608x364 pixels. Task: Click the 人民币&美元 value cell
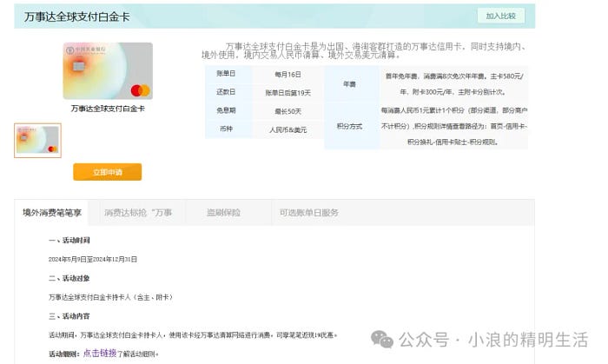coord(287,129)
